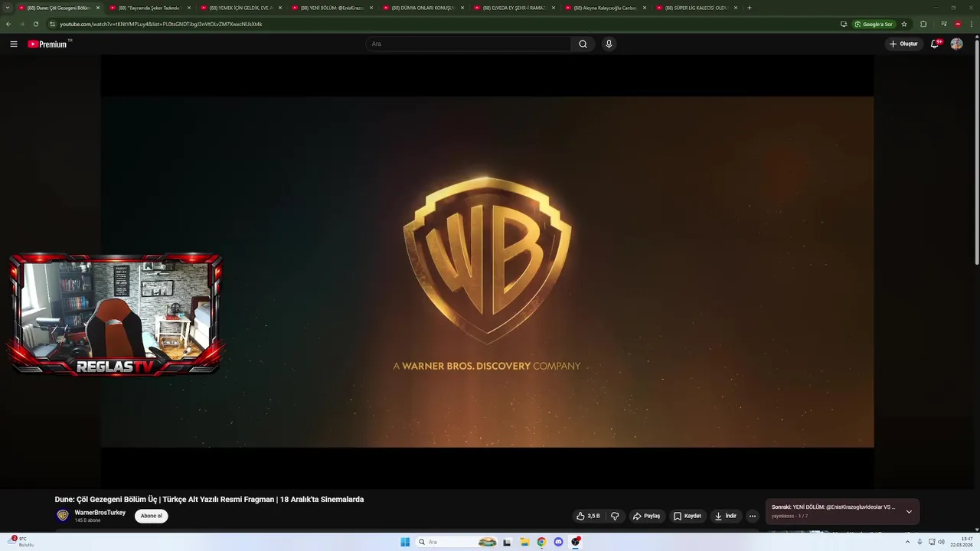This screenshot has width=980, height=551.
Task: Click the Warner Bros video player
Action: click(x=487, y=272)
